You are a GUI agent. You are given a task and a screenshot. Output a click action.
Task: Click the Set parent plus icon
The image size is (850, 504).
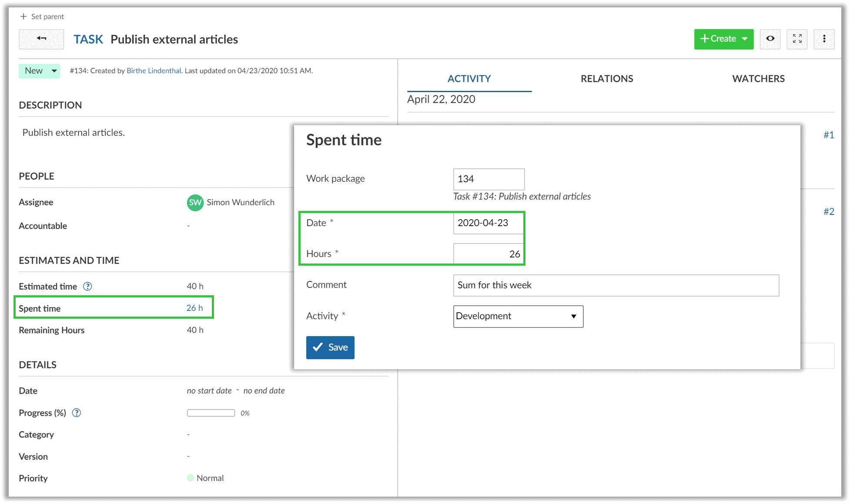[x=23, y=17]
